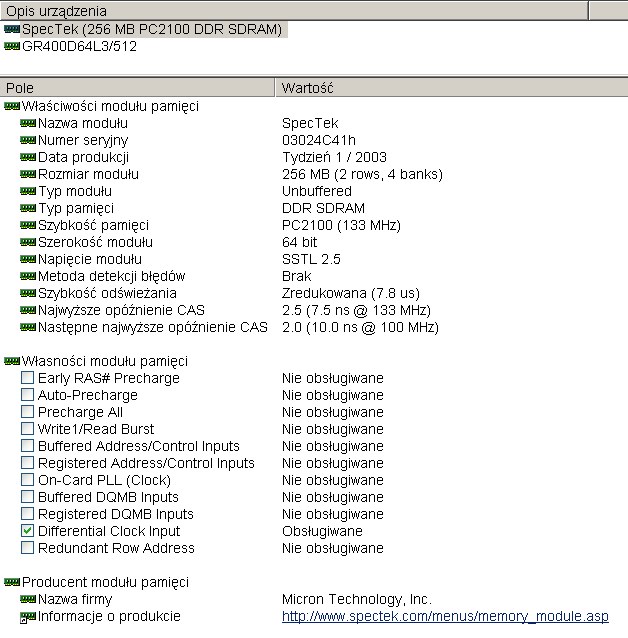Click the icon beside Typ pamięci
The width and height of the screenshot is (628, 638).
point(28,208)
